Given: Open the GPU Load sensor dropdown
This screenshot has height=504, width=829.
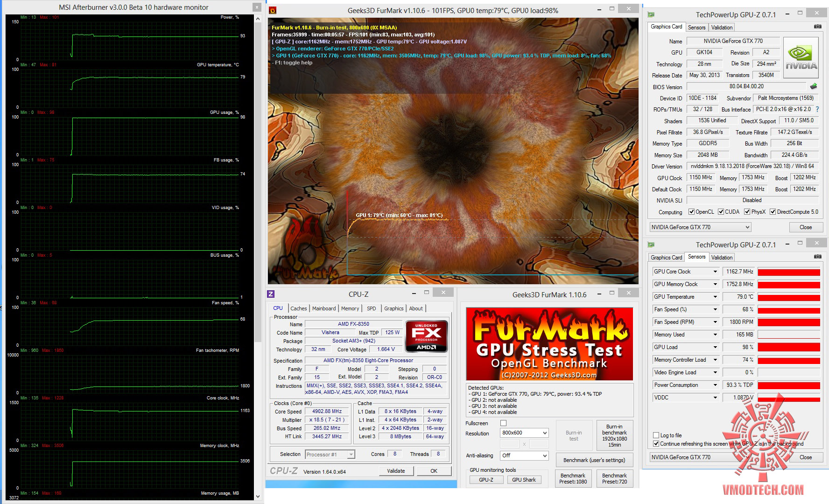Looking at the screenshot, I should point(715,347).
